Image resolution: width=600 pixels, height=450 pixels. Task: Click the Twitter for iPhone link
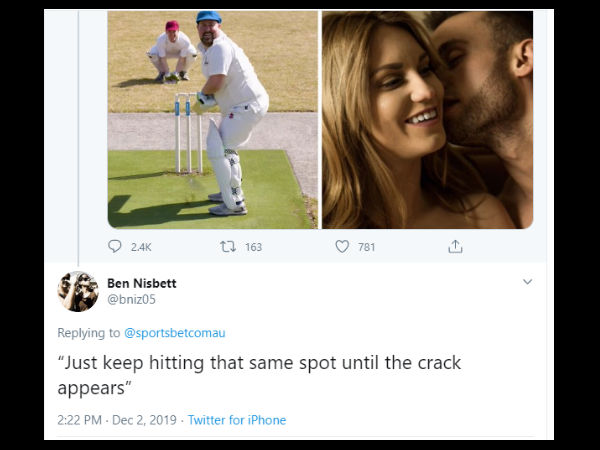point(237,420)
